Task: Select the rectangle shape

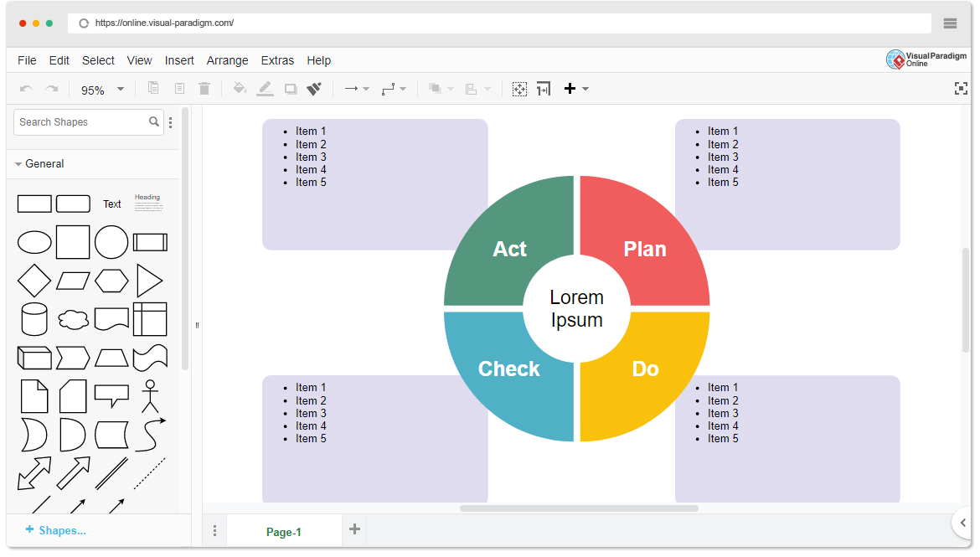Action: point(34,204)
